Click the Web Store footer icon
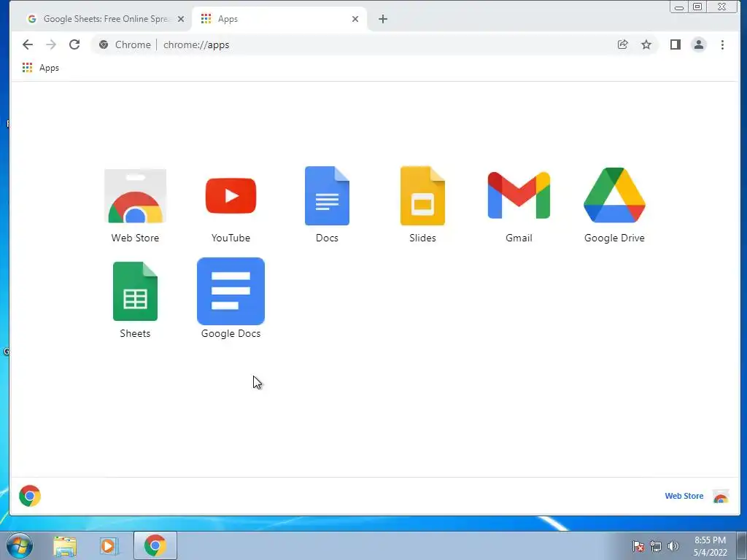Image resolution: width=747 pixels, height=560 pixels. click(x=721, y=496)
